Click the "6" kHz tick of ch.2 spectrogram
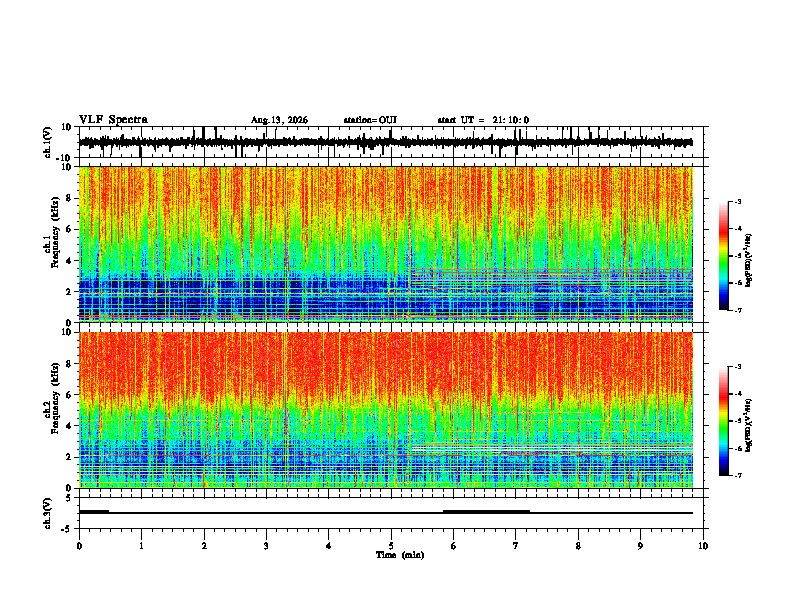The width and height of the screenshot is (792, 612). click(70, 395)
